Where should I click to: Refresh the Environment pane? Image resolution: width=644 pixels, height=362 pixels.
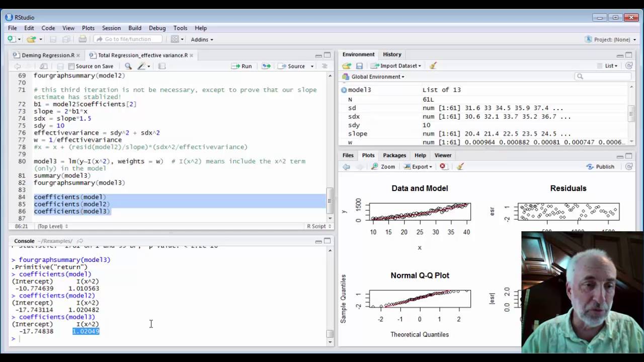point(629,65)
